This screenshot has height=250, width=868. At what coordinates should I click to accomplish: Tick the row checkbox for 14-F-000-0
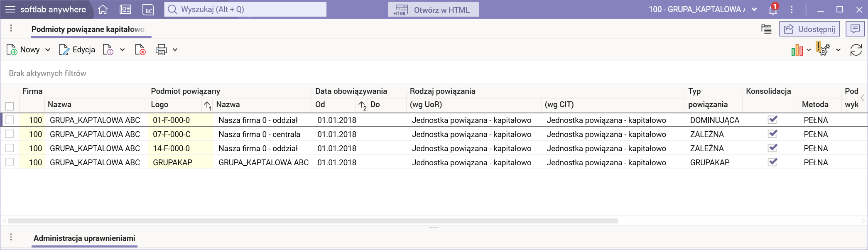point(10,148)
